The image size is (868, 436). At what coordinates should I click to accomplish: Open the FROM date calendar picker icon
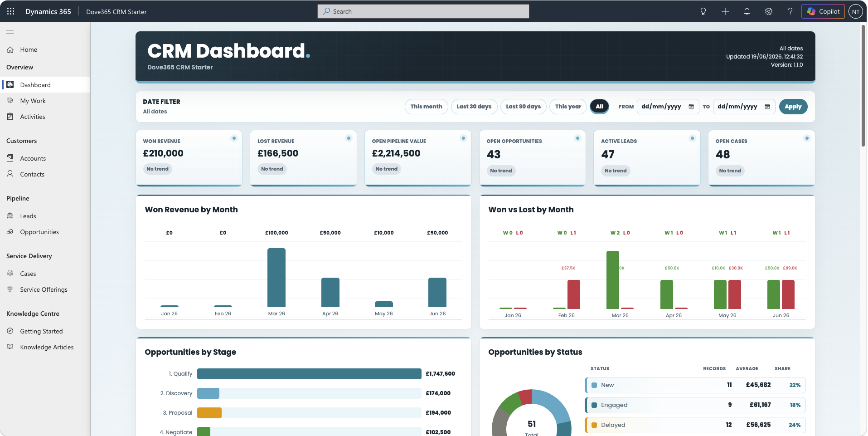click(x=691, y=107)
